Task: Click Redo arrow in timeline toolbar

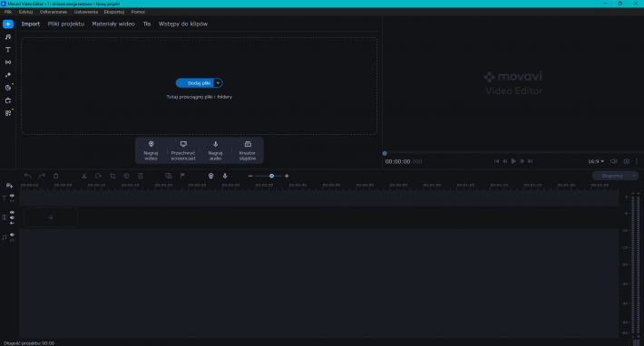Action: pos(42,176)
